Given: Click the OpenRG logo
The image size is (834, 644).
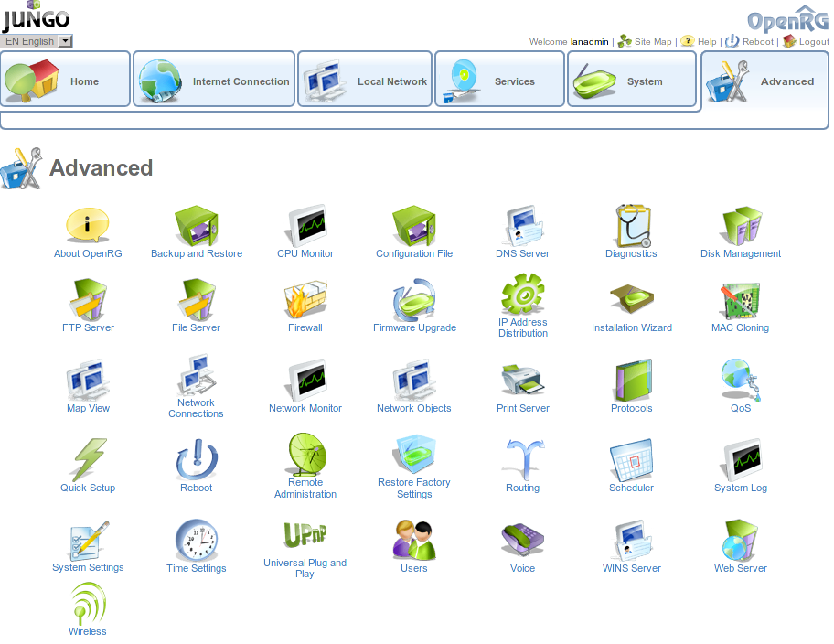Looking at the screenshot, I should (x=788, y=19).
